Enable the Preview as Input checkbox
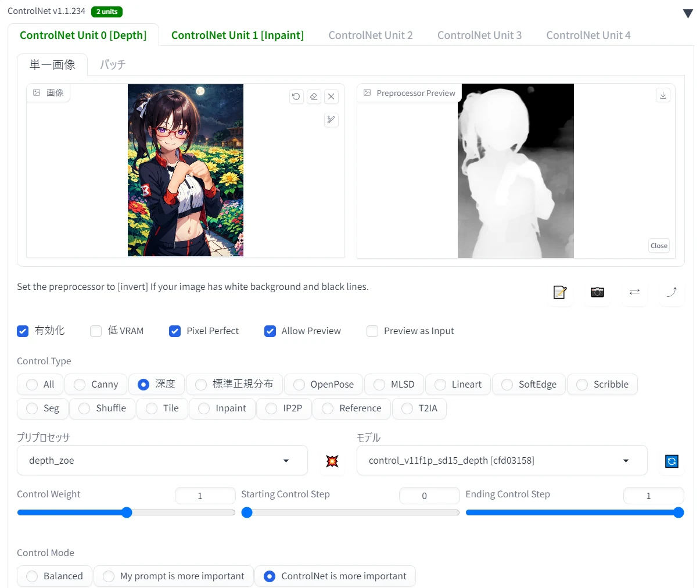 pos(372,331)
